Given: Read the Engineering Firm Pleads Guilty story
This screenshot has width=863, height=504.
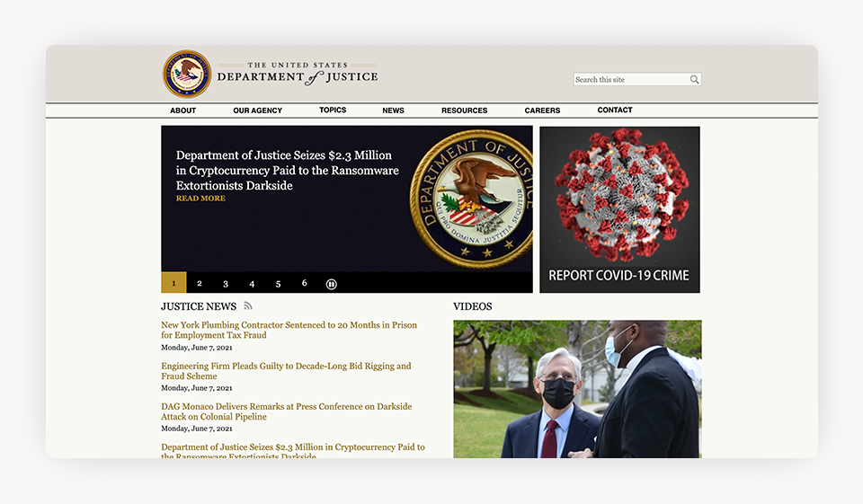Looking at the screenshot, I should (x=286, y=371).
